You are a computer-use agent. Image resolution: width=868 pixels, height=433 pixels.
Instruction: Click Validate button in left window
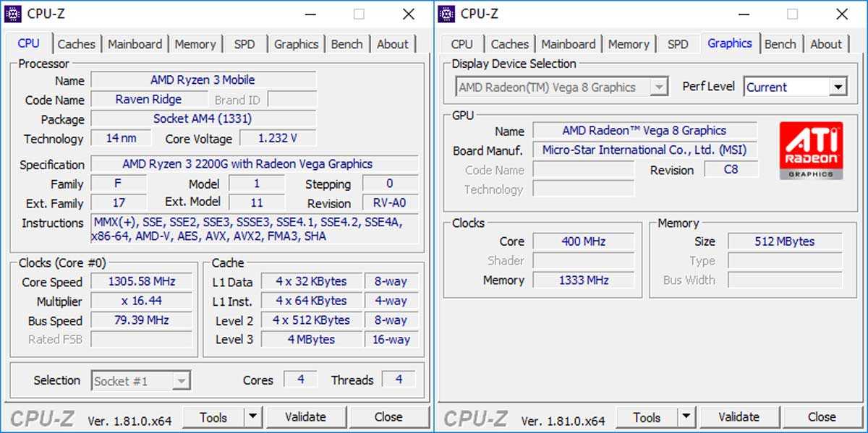tap(306, 417)
